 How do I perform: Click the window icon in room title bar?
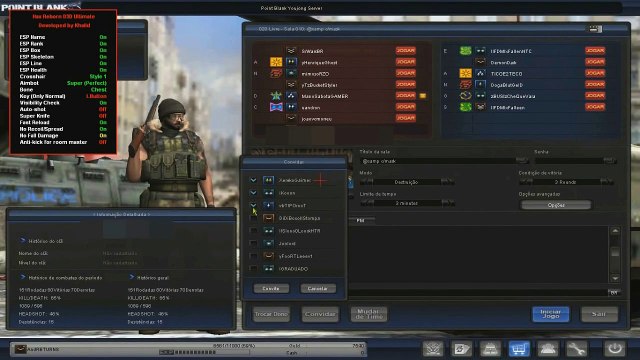coord(595,29)
